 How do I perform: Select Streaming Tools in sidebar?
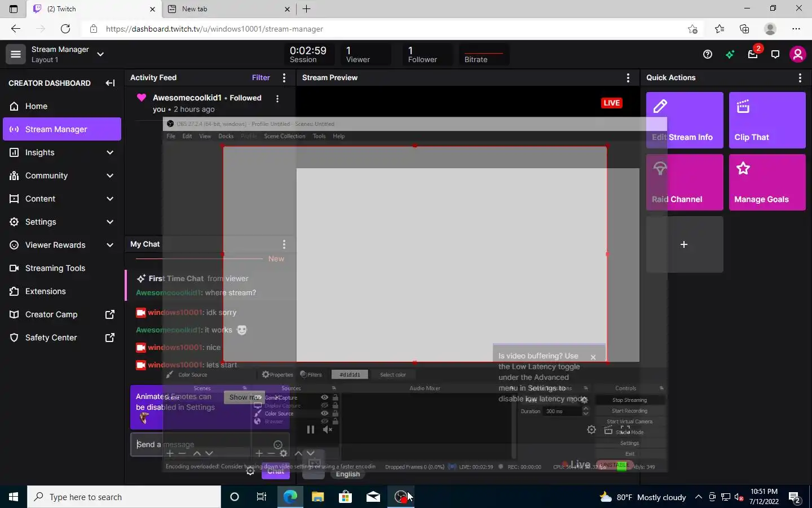pyautogui.click(x=62, y=268)
